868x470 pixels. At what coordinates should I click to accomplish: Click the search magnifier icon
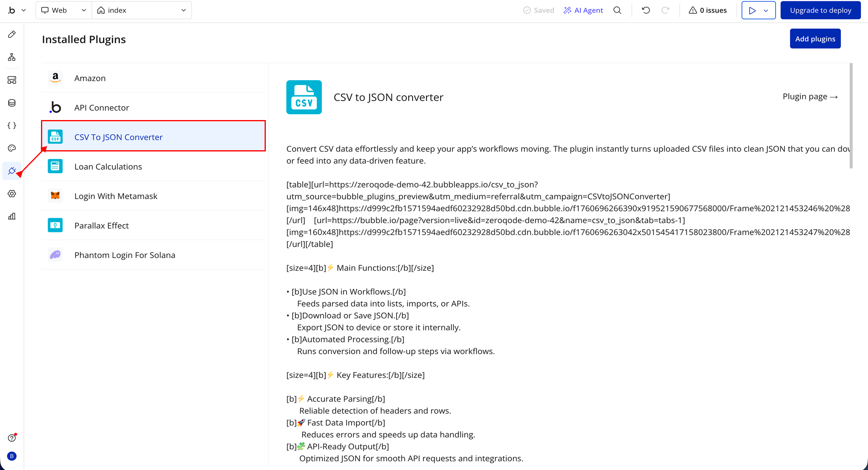tap(617, 10)
